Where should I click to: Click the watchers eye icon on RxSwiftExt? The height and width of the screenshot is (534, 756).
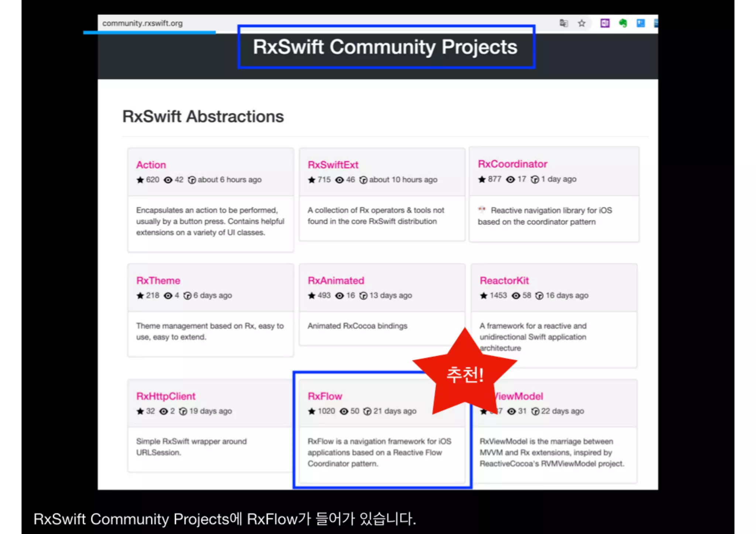[339, 180]
